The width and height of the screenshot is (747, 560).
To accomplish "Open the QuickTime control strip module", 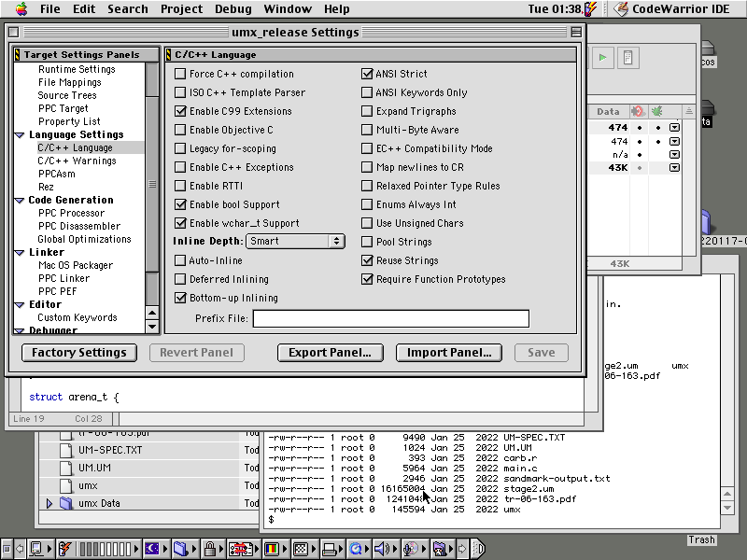I will (359, 549).
